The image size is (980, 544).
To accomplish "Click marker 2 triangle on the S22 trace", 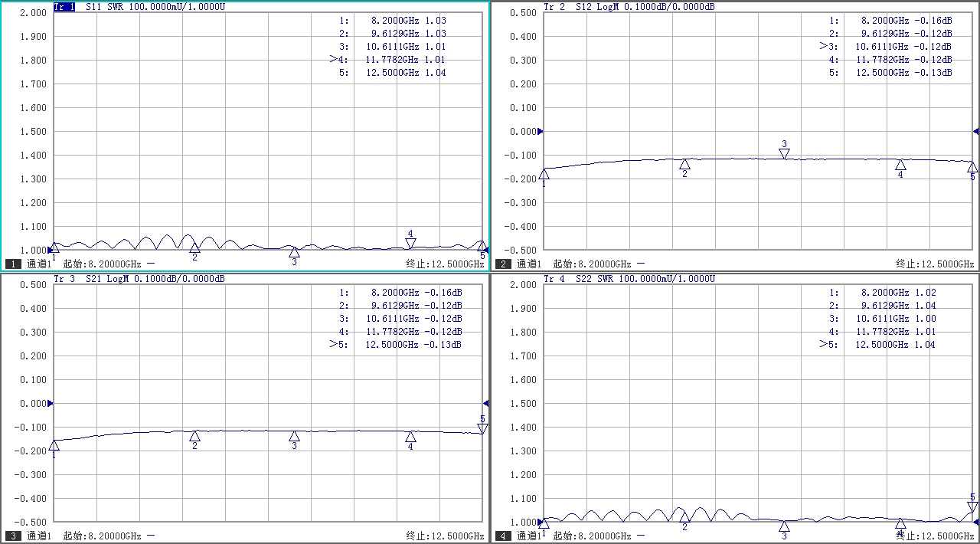I will (684, 517).
